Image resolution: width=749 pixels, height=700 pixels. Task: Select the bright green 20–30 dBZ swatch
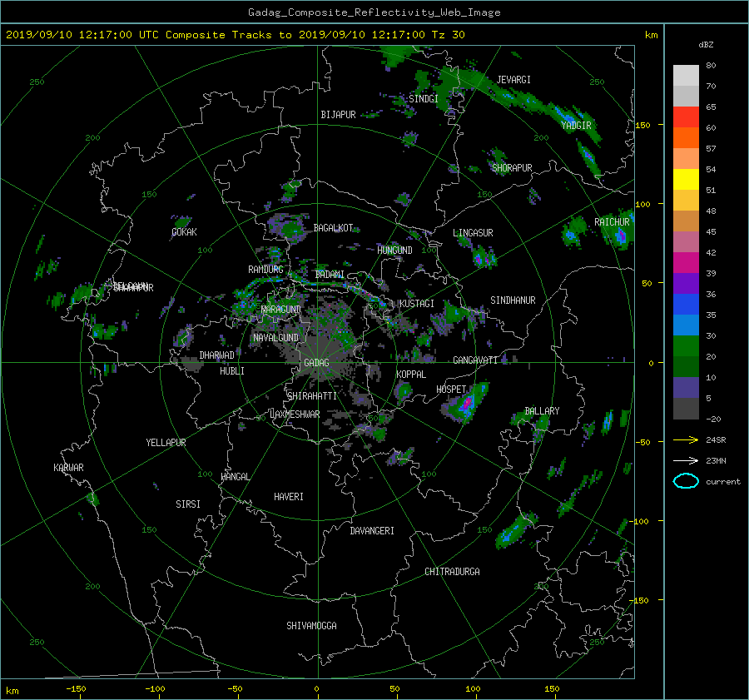pyautogui.click(x=686, y=346)
